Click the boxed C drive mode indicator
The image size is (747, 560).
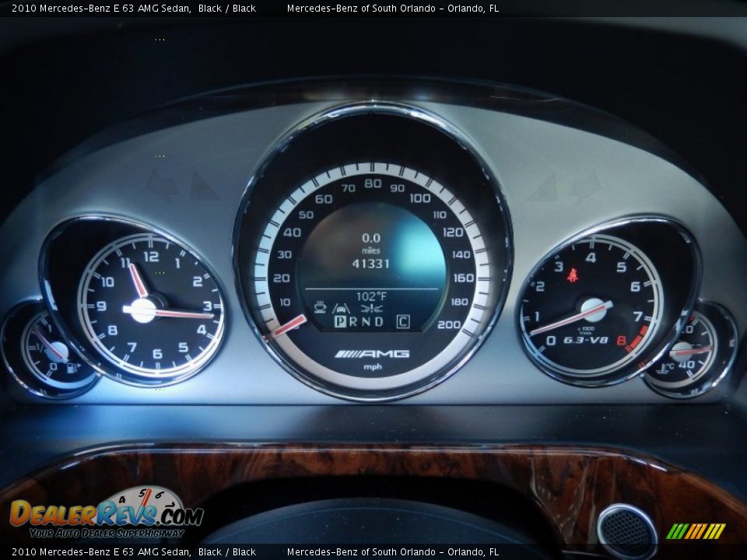(402, 321)
